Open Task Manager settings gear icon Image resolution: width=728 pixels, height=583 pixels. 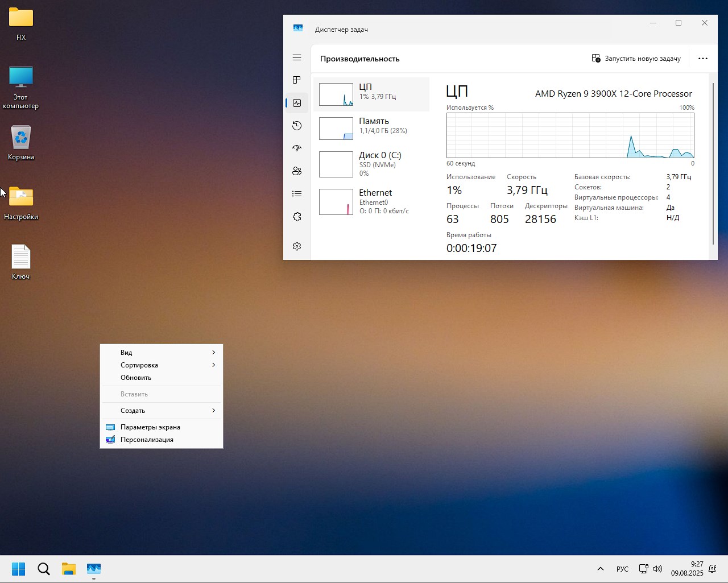[297, 246]
